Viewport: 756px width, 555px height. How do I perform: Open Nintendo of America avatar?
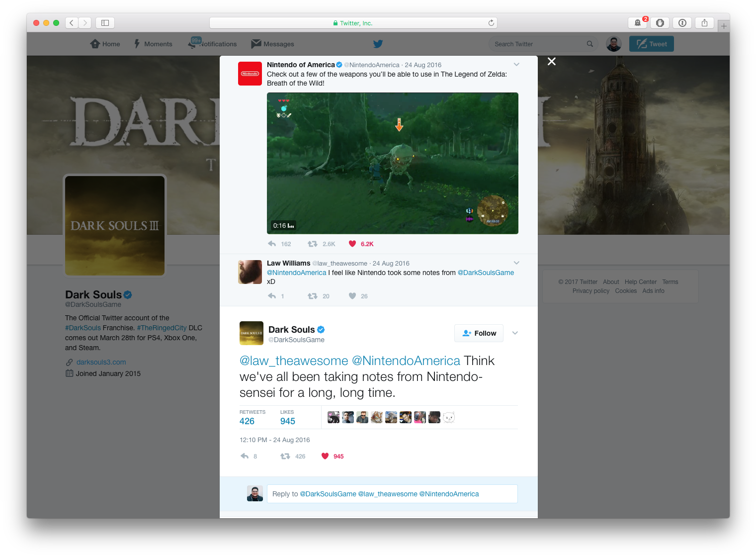coord(250,74)
